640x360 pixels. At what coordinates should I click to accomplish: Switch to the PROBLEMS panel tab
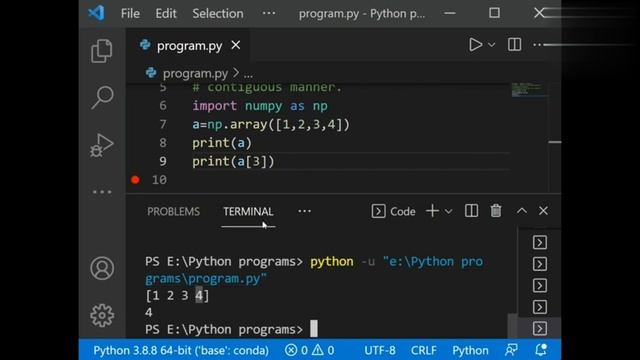pyautogui.click(x=173, y=211)
